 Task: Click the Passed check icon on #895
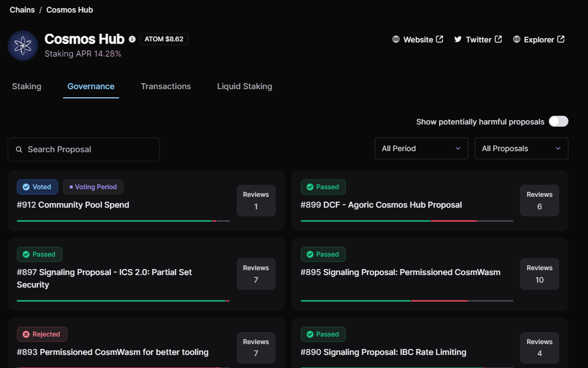pyautogui.click(x=310, y=254)
